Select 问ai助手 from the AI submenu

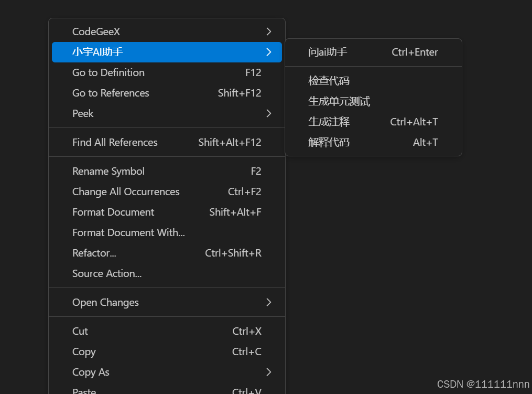(329, 52)
